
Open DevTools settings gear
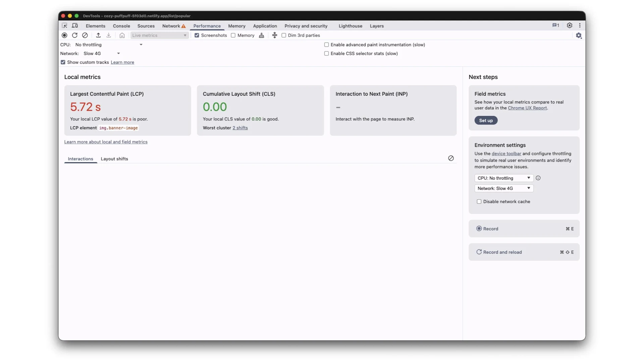569,25
